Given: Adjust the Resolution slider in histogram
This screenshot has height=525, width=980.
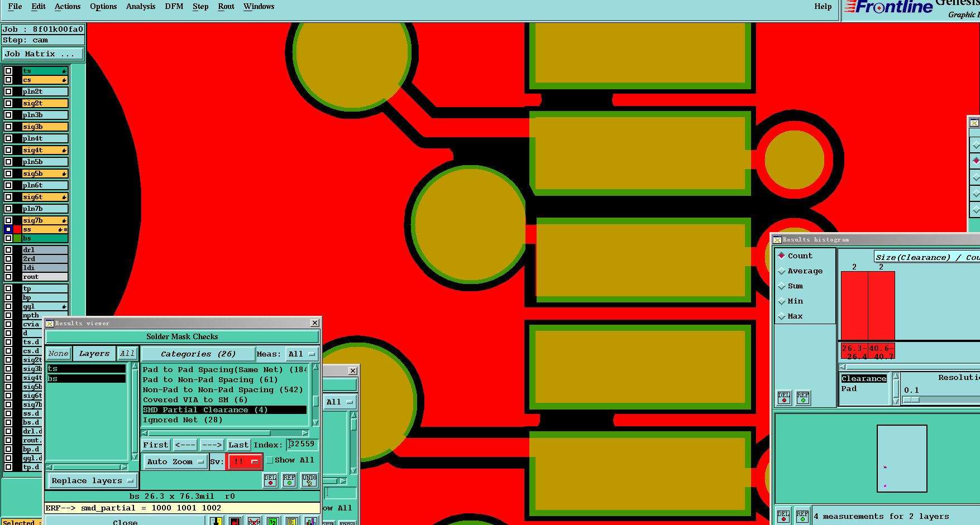Looking at the screenshot, I should (x=911, y=399).
